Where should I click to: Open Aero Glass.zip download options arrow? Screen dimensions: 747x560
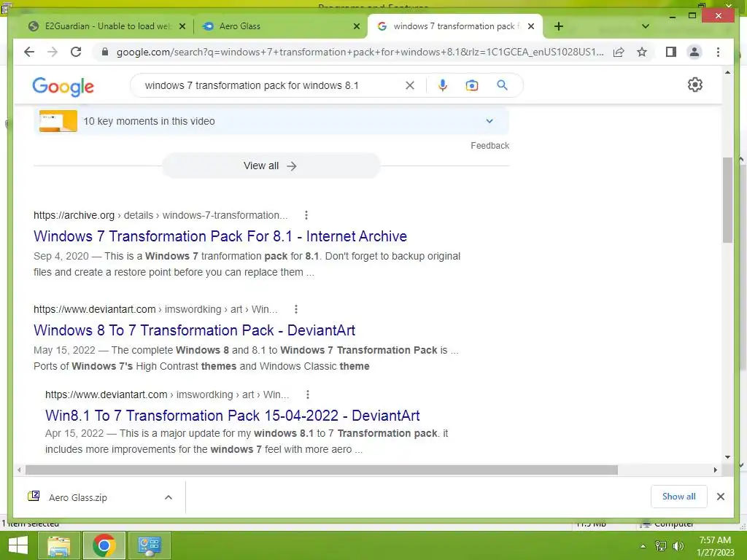[x=169, y=497]
